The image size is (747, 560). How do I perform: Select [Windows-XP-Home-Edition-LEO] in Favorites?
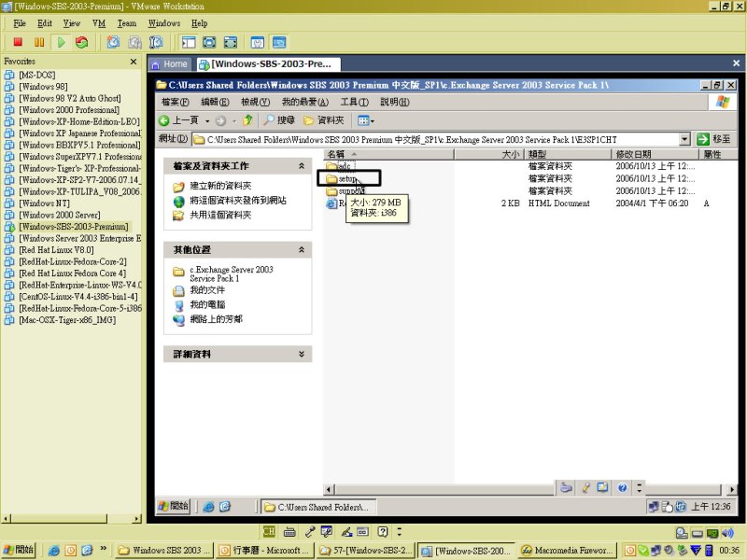click(x=79, y=121)
